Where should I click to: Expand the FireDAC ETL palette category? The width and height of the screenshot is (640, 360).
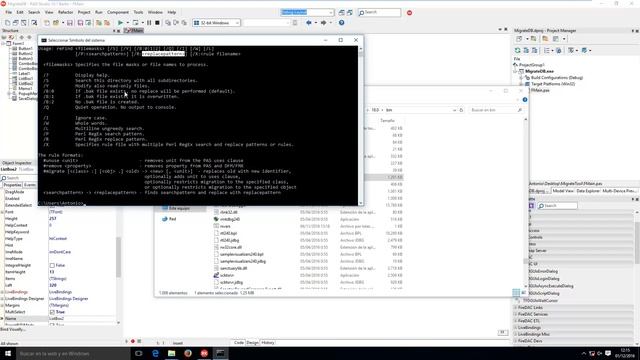516,321
